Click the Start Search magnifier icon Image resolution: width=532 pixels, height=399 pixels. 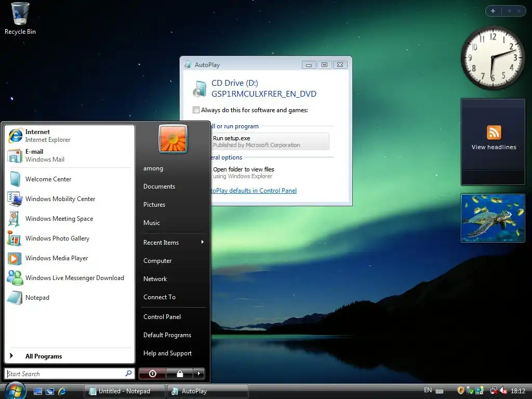coord(129,373)
